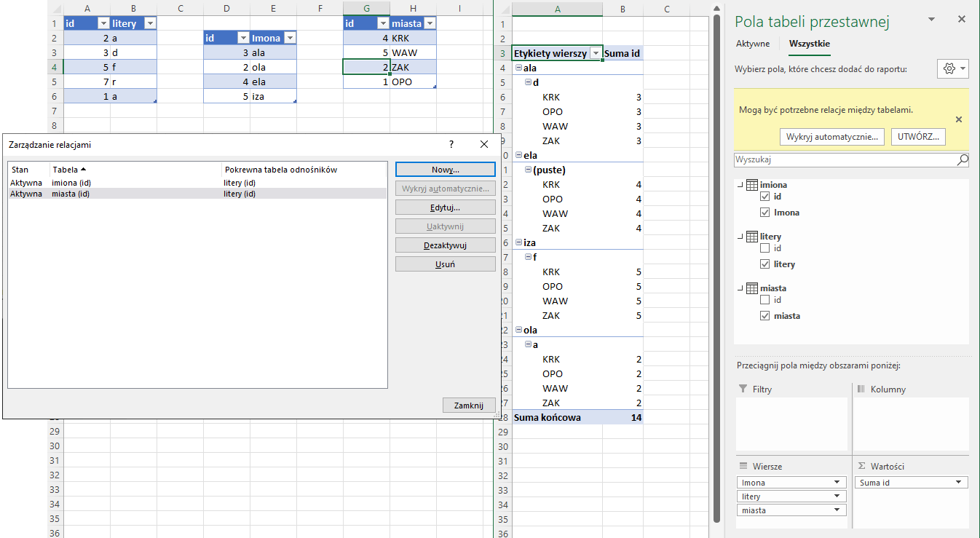Click the help question mark in Zarządzanie relacjami
Screen dimensions: 980x538
pos(451,144)
